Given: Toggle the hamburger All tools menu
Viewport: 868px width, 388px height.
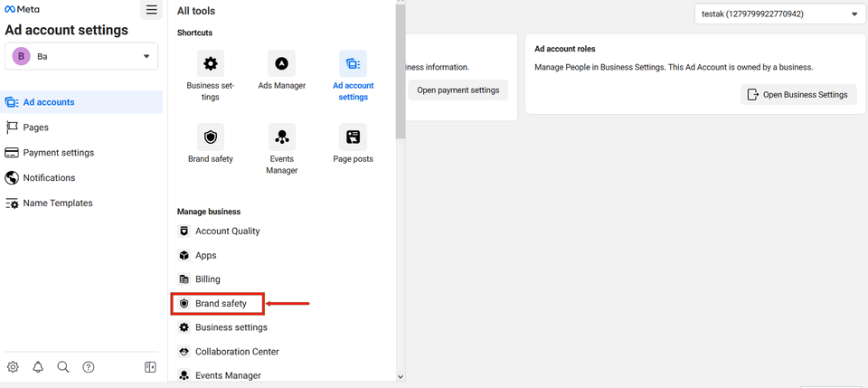Looking at the screenshot, I should point(151,10).
